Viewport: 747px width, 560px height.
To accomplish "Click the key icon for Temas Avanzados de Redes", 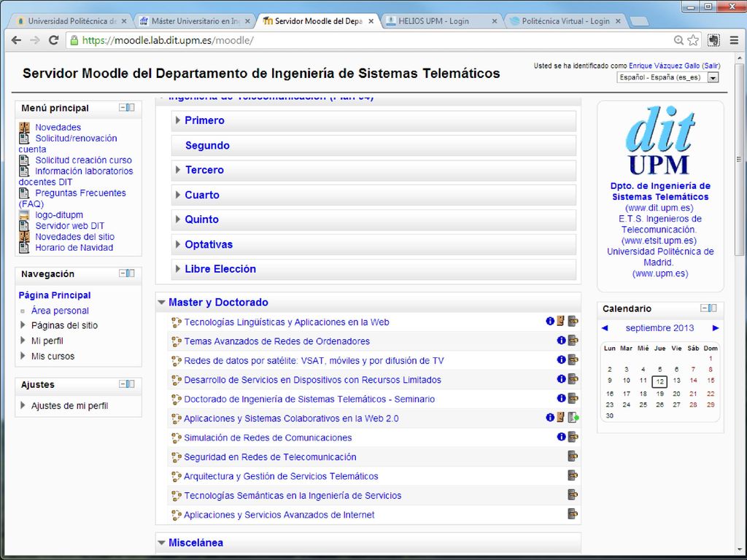I will tap(573, 341).
